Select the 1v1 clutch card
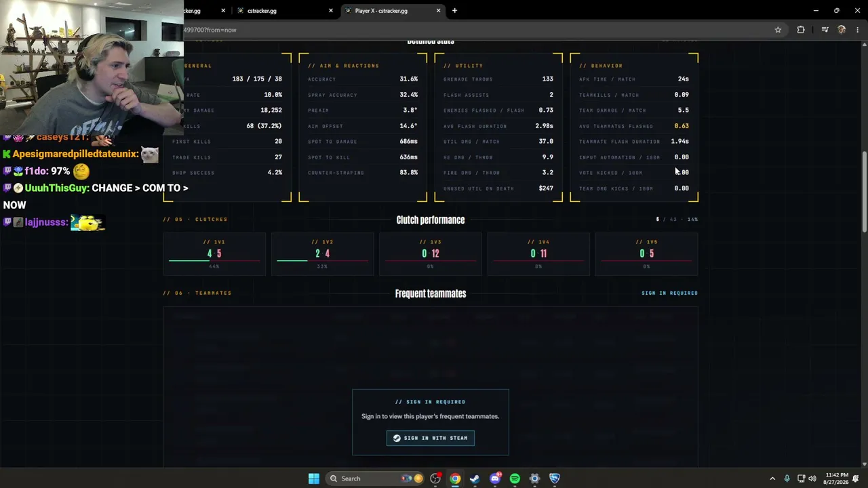Screen dimensions: 868x488 click(214, 254)
